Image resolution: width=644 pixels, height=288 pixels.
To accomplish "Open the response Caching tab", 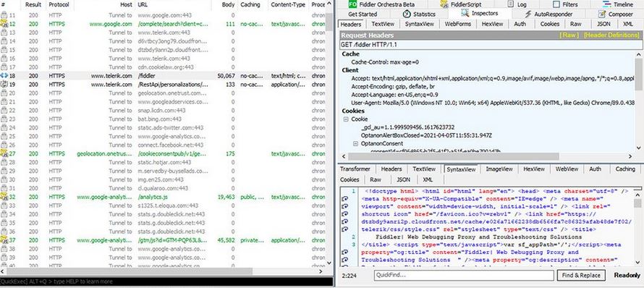I will pyautogui.click(x=625, y=169).
